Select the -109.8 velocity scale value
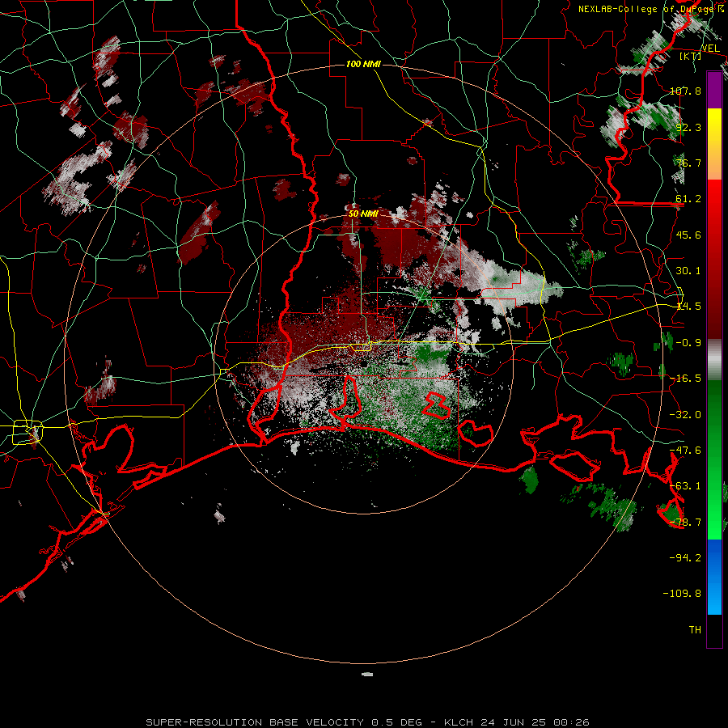728x728 pixels. coord(682,594)
